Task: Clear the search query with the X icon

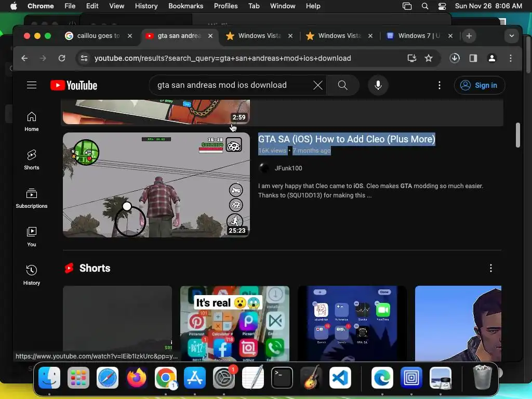Action: (317, 85)
